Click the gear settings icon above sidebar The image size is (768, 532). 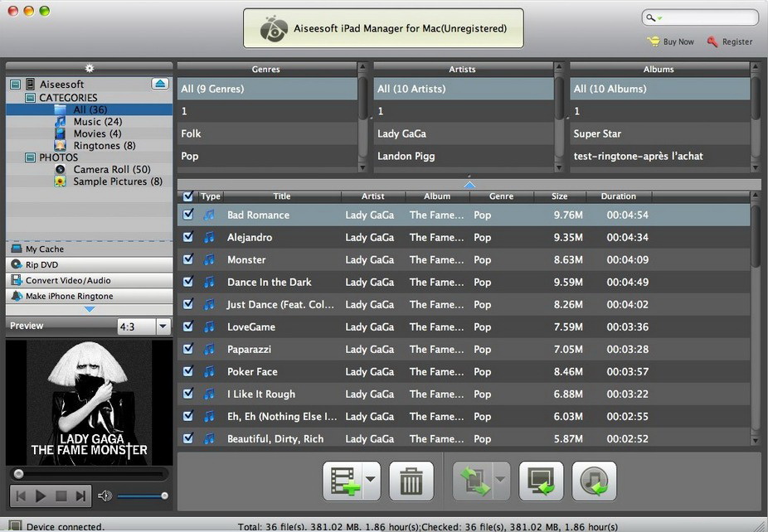point(90,68)
